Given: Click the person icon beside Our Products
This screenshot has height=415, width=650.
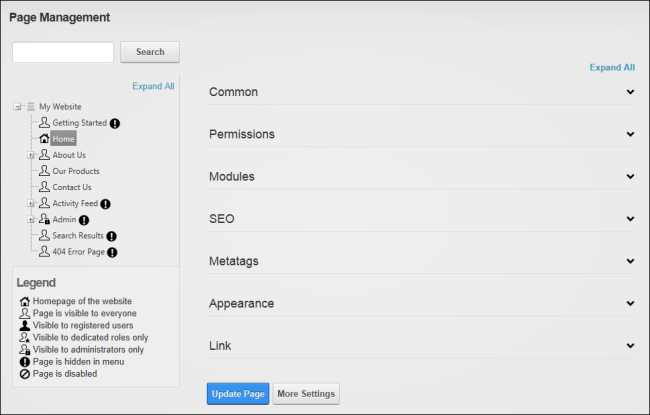Looking at the screenshot, I should point(44,171).
